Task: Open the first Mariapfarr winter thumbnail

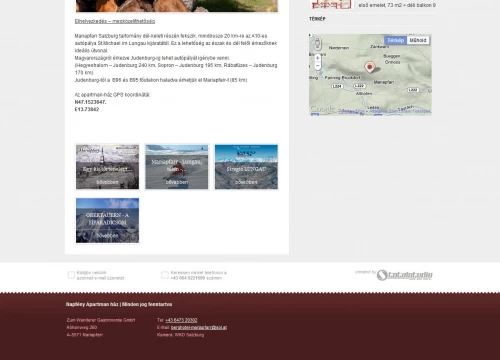Action: point(107,167)
